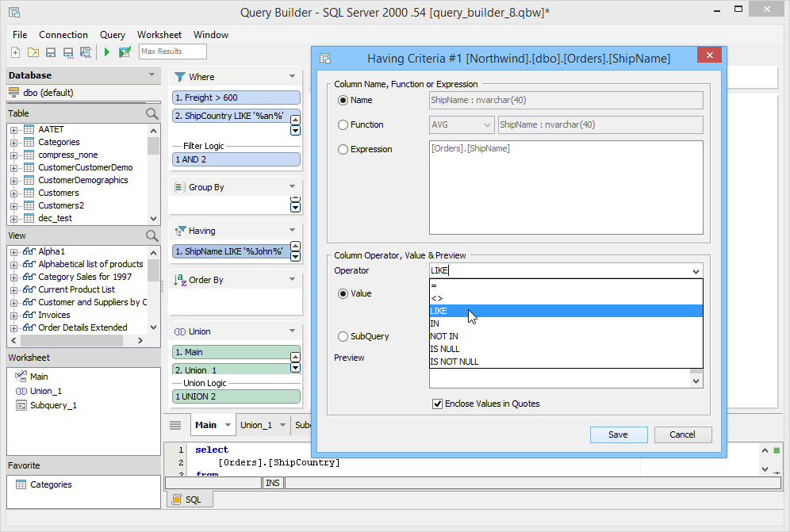This screenshot has height=532, width=790.
Task: Click the Max Results input field
Action: pos(172,52)
